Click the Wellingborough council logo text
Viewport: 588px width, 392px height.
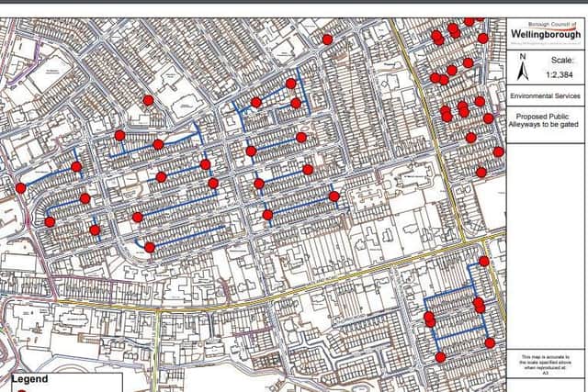546,34
